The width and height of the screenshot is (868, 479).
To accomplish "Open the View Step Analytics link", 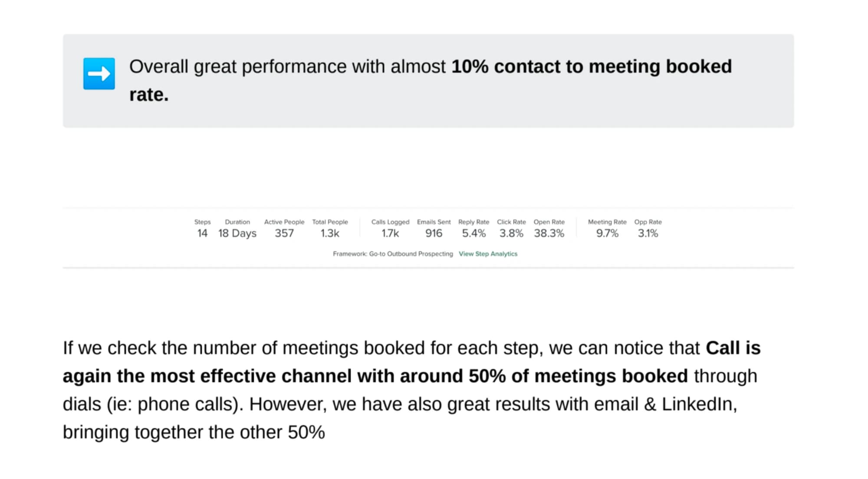I will coord(488,254).
